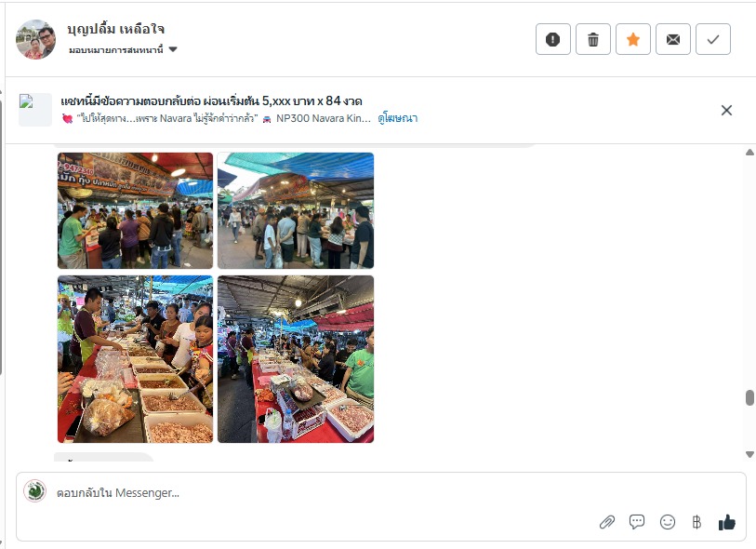Screen dimensions: 756x549
Task: Dismiss the ad reply banner
Action: pos(726,111)
